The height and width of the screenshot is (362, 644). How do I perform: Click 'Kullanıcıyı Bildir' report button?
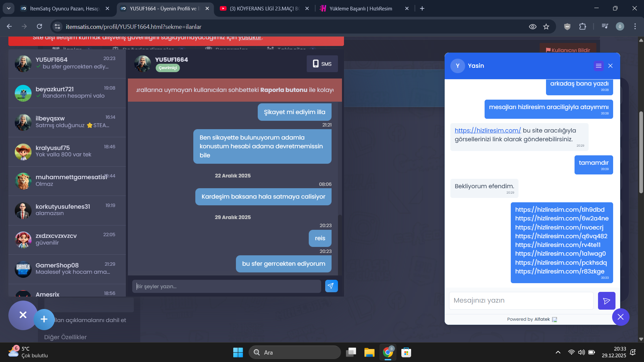coord(568,50)
